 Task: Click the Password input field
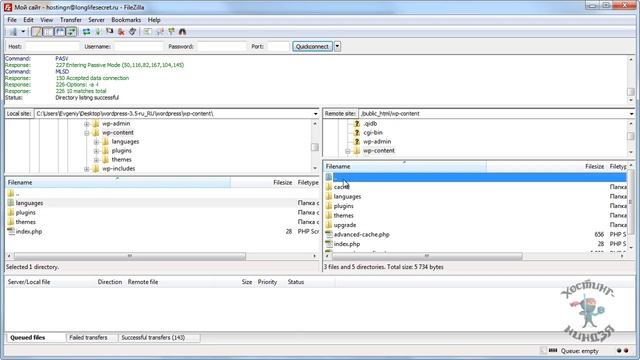coord(222,47)
